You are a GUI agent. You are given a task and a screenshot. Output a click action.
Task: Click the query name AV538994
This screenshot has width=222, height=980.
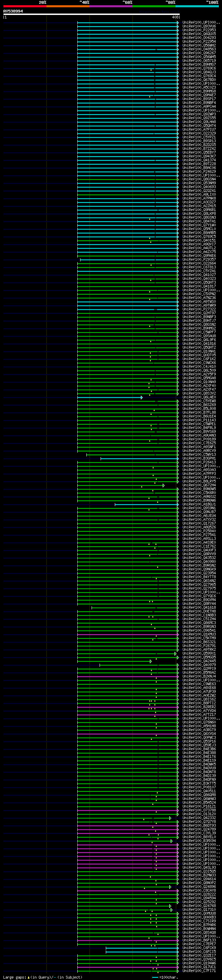pos(13,11)
